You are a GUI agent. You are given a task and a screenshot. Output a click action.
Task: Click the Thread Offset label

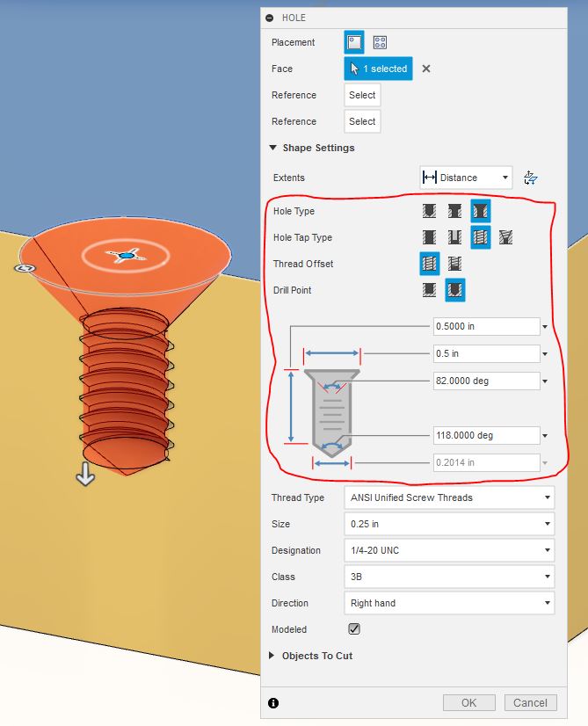click(303, 264)
